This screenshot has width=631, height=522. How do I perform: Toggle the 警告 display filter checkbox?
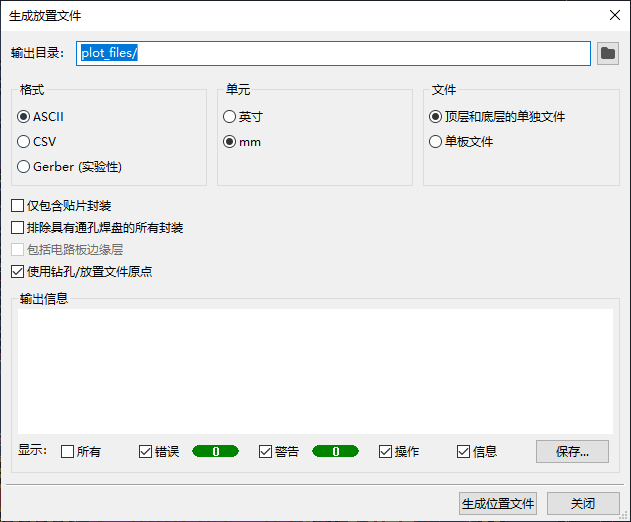[x=266, y=451]
